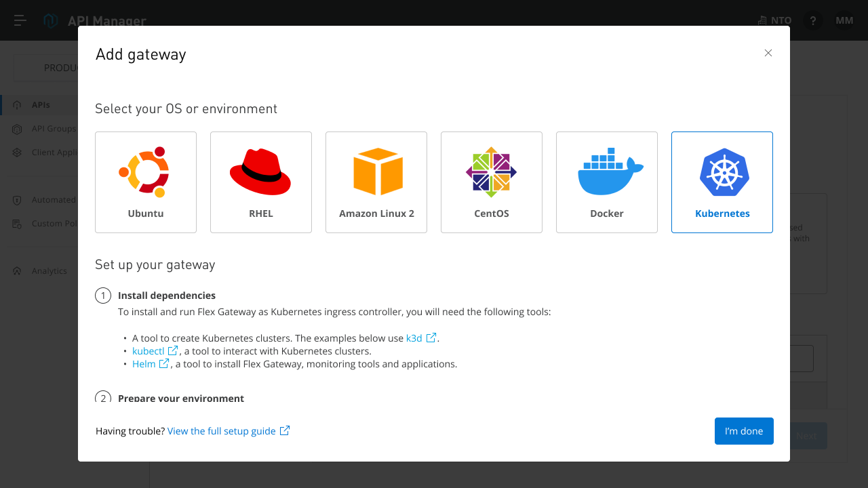Viewport: 868px width, 488px height.
Task: Select the CentOS environment card
Action: coord(492,182)
